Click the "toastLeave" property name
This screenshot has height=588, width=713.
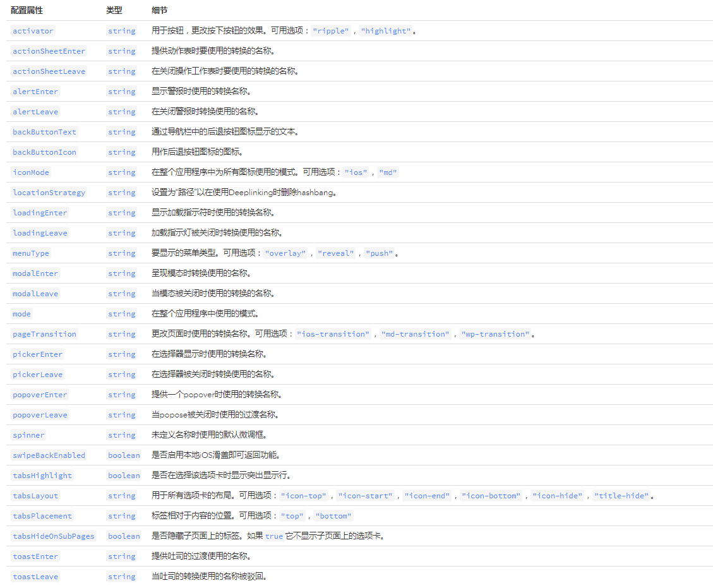[35, 577]
